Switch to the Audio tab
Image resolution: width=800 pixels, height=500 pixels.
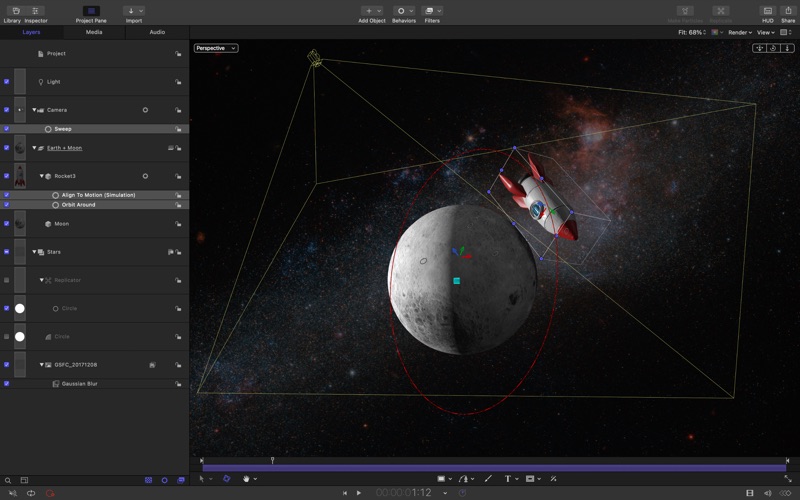coord(157,32)
